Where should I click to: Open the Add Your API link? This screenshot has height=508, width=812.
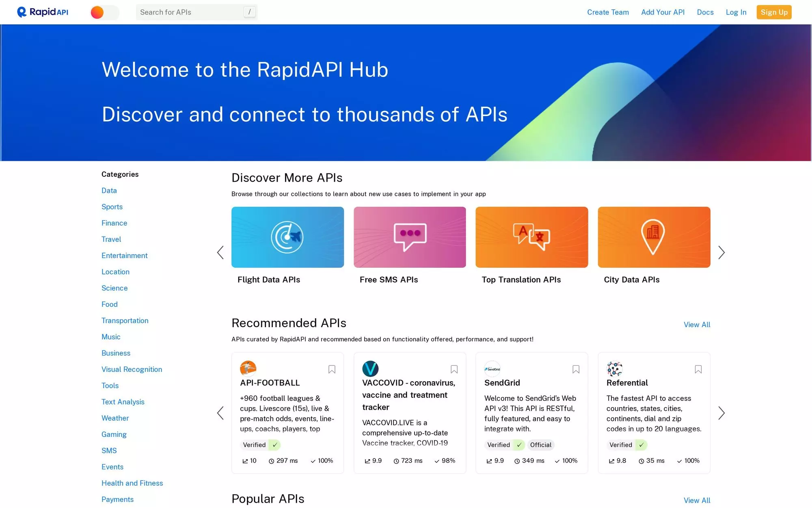[x=663, y=12]
